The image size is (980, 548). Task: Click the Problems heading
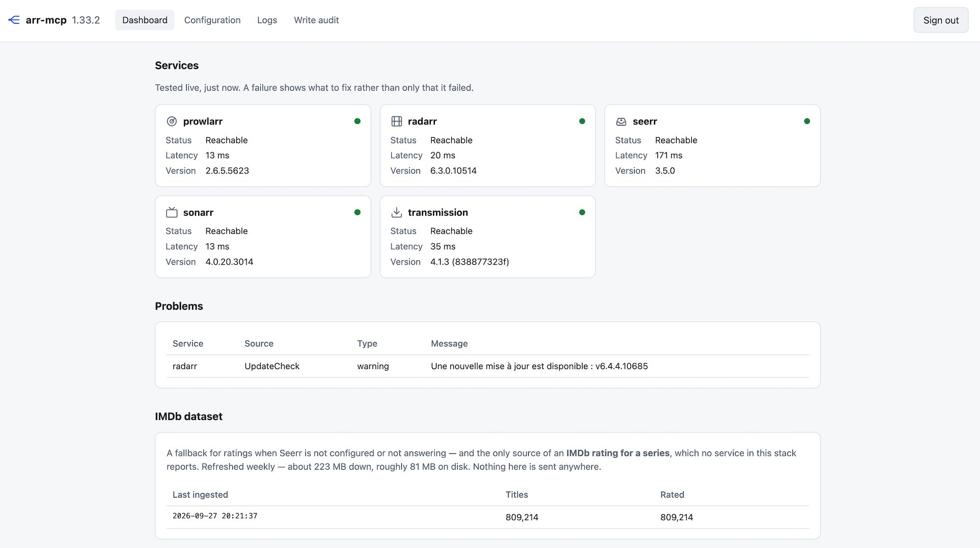tap(179, 306)
